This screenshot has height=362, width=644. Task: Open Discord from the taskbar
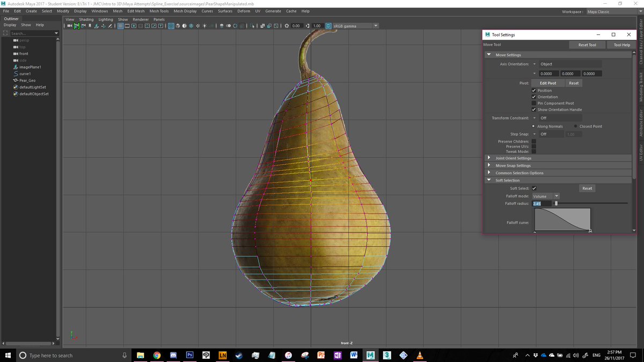tap(173, 355)
